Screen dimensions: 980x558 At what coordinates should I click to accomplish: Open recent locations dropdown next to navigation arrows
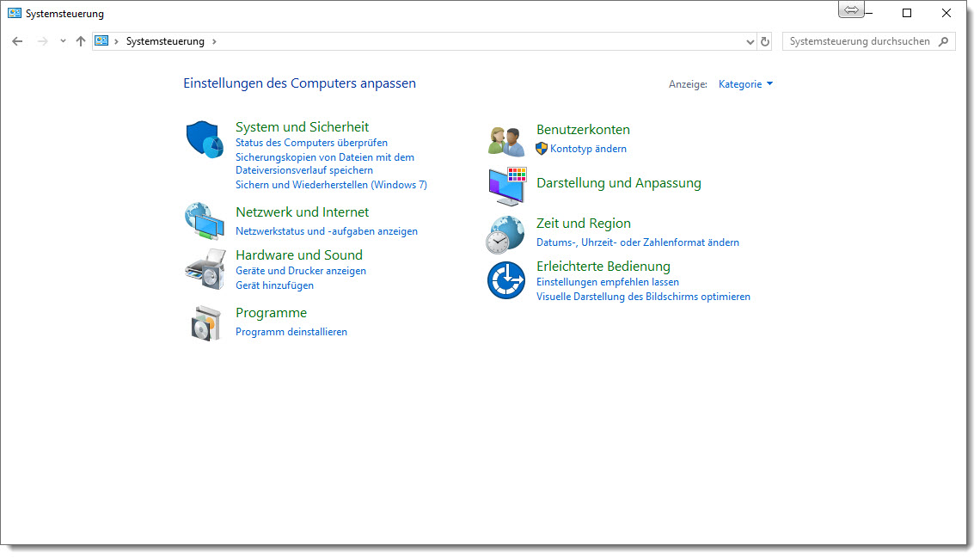(63, 41)
